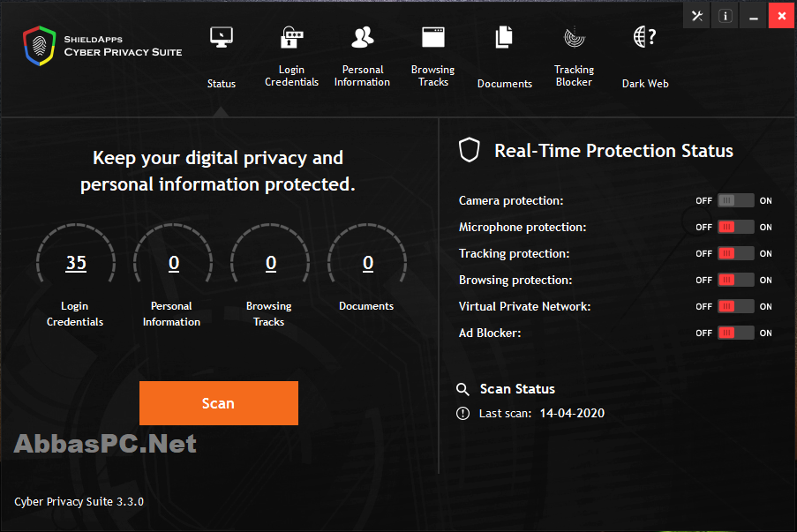
Task: Open the Tracking Blocker radar icon
Action: click(x=575, y=37)
